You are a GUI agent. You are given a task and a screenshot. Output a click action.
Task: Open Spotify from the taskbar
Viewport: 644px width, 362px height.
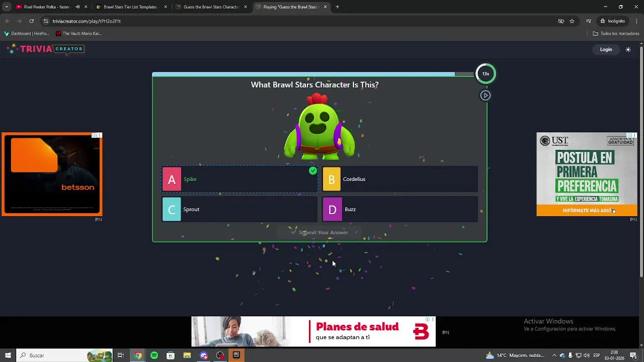(x=154, y=355)
